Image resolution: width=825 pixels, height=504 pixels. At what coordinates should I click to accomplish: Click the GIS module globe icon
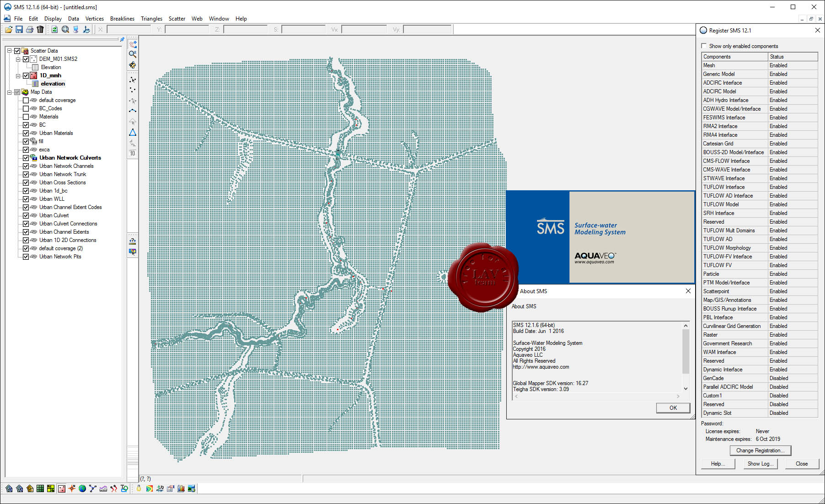point(82,488)
